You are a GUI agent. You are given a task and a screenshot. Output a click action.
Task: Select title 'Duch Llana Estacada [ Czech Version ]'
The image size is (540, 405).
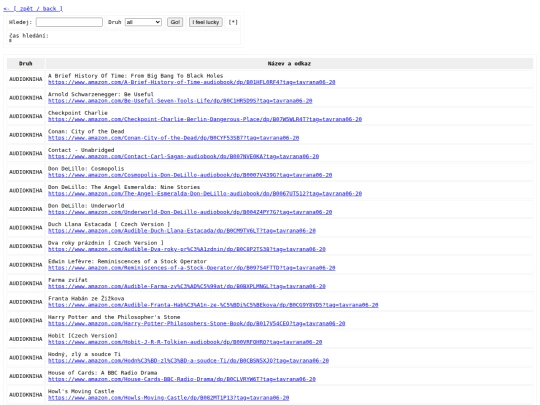coord(109,225)
